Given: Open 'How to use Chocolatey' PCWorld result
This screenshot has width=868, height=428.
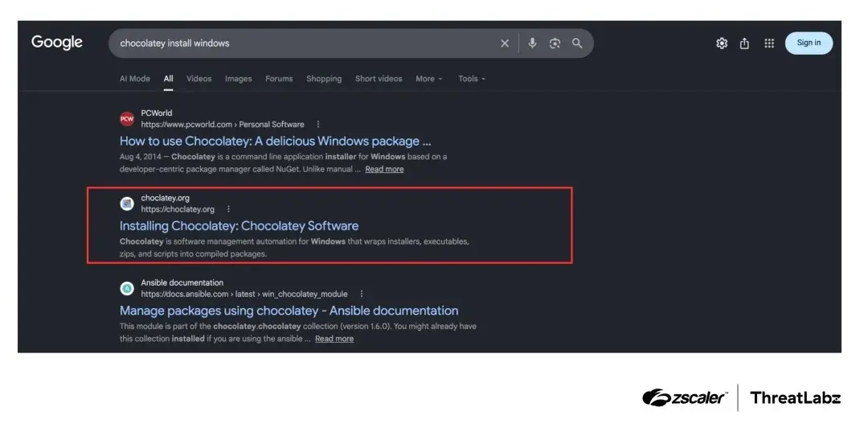Looking at the screenshot, I should pos(275,141).
